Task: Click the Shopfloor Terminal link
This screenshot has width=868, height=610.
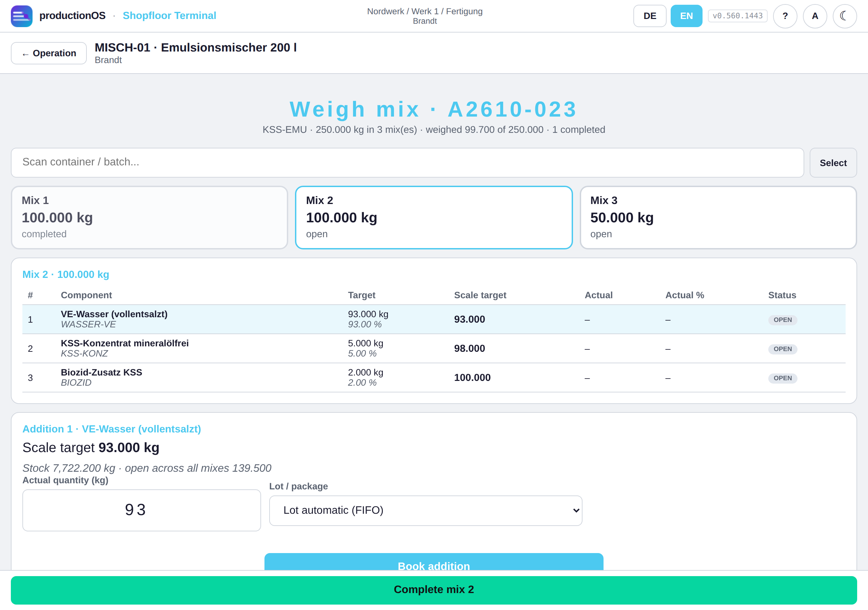Action: coord(170,16)
